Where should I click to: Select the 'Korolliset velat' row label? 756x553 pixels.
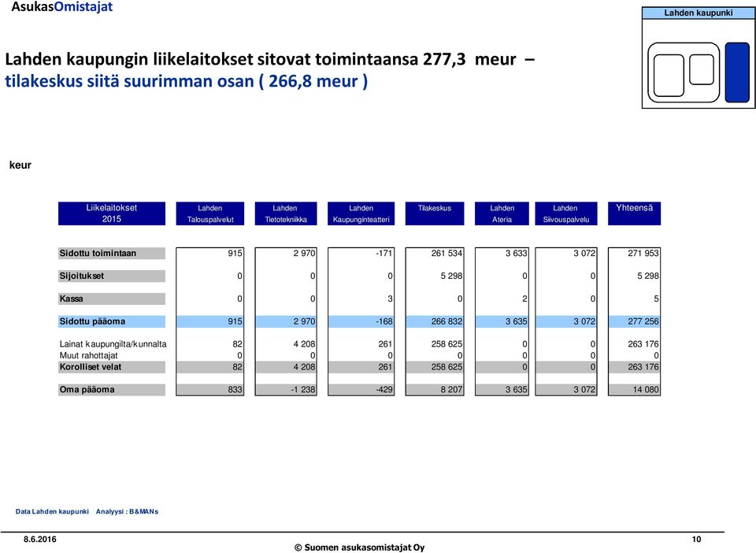(111, 367)
